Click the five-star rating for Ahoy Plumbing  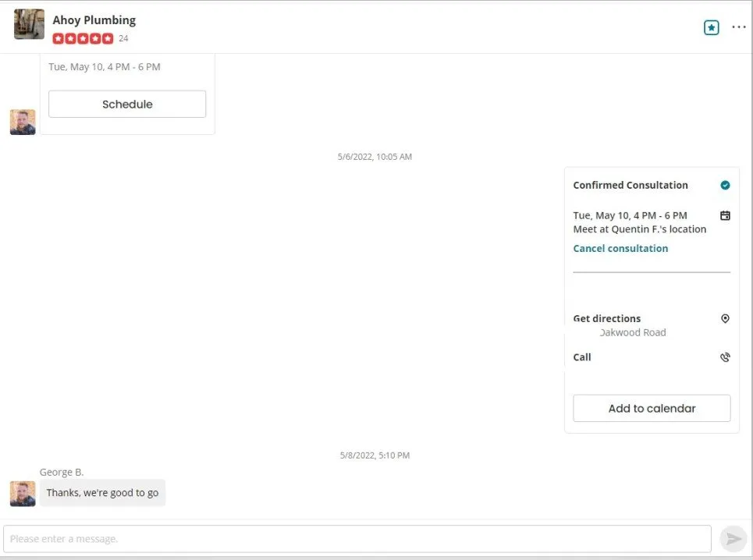tap(83, 38)
